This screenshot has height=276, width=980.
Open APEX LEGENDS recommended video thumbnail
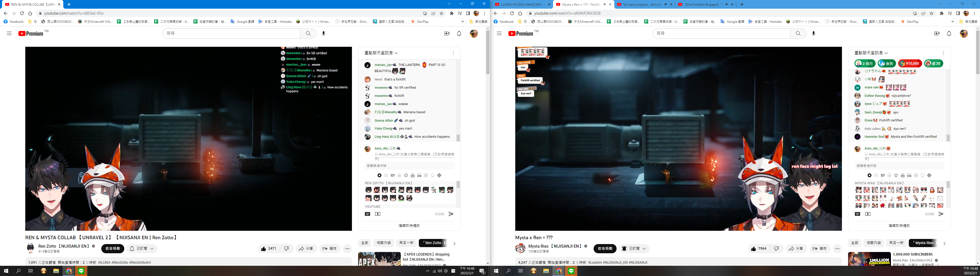point(379,259)
